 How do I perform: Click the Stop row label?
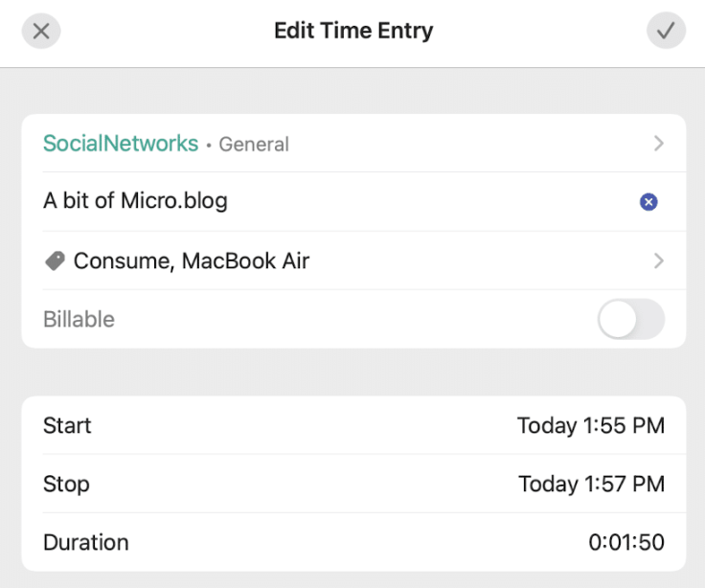[66, 484]
